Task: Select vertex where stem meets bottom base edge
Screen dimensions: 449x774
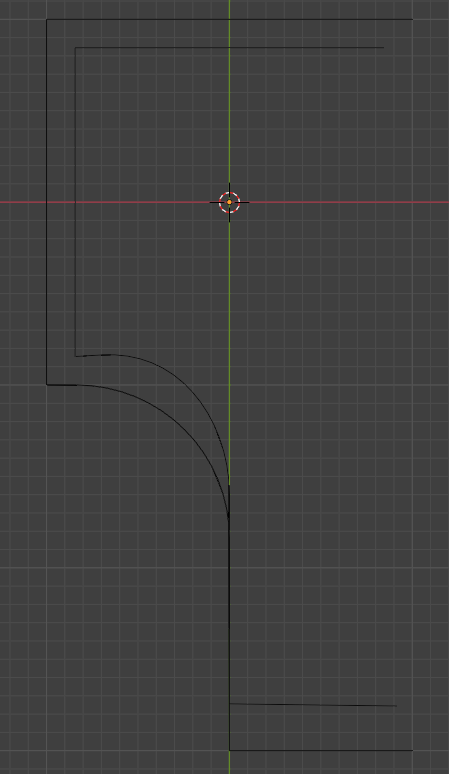Action: [229, 750]
